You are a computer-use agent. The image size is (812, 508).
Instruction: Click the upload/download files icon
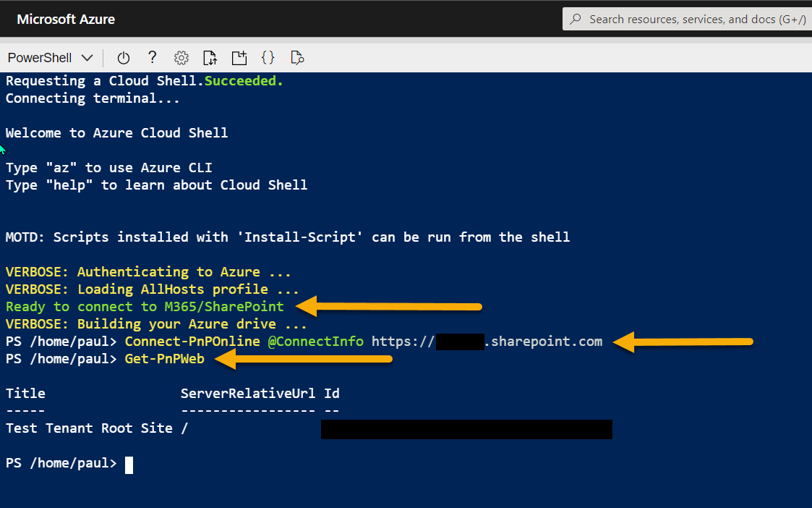(x=210, y=58)
